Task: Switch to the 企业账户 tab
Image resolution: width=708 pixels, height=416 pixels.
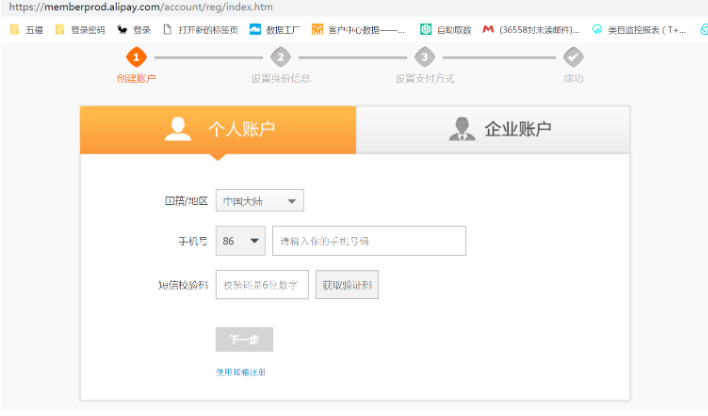Action: point(494,129)
